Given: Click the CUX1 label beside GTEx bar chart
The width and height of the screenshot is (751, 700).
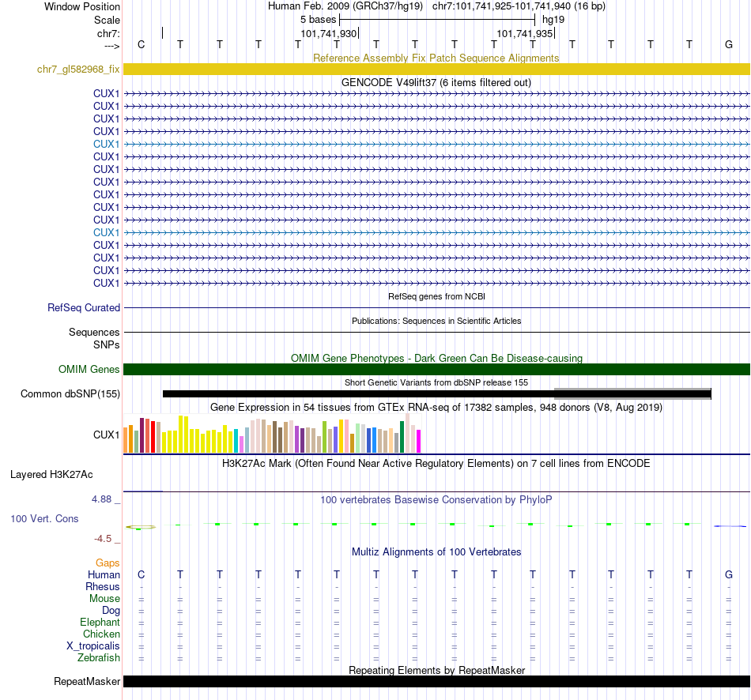Looking at the screenshot, I should pos(107,435).
